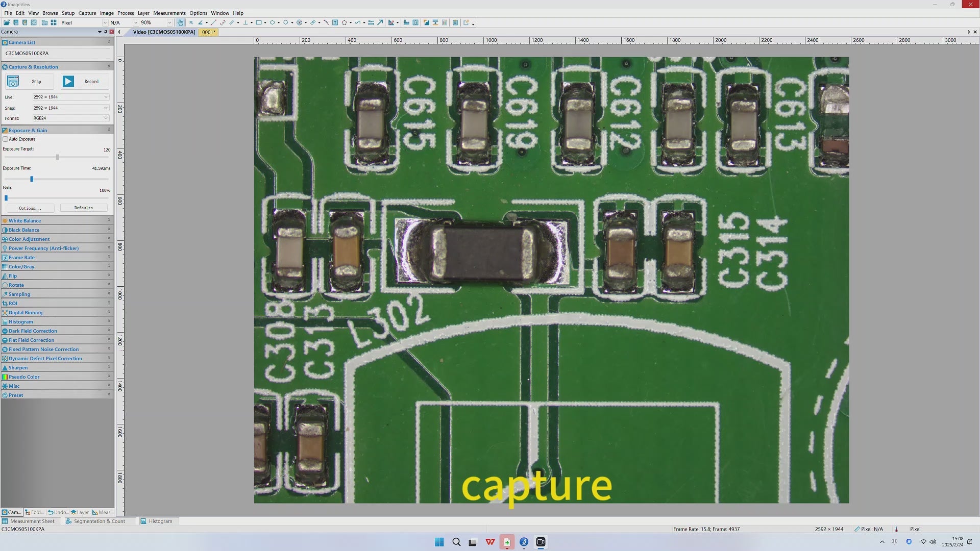Open the Format RGB24 dropdown
This screenshot has width=980, height=551.
pos(70,118)
